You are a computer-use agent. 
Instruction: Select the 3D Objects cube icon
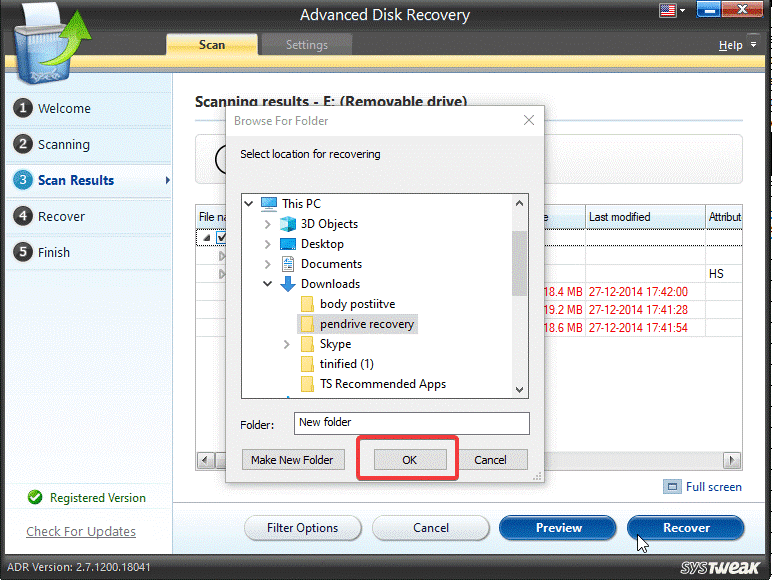point(288,224)
